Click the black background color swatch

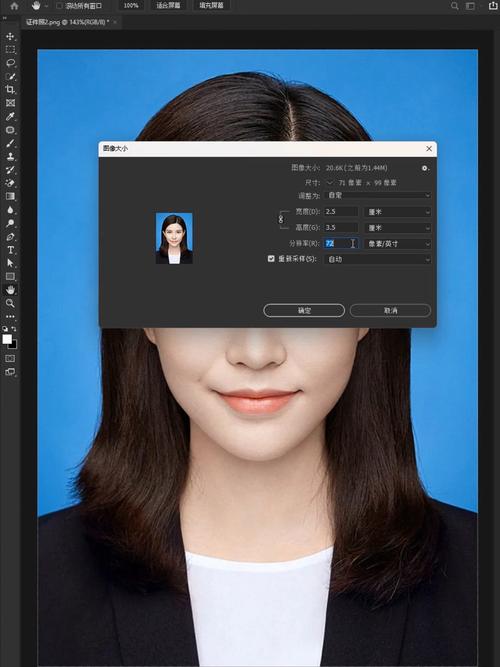coord(14,345)
